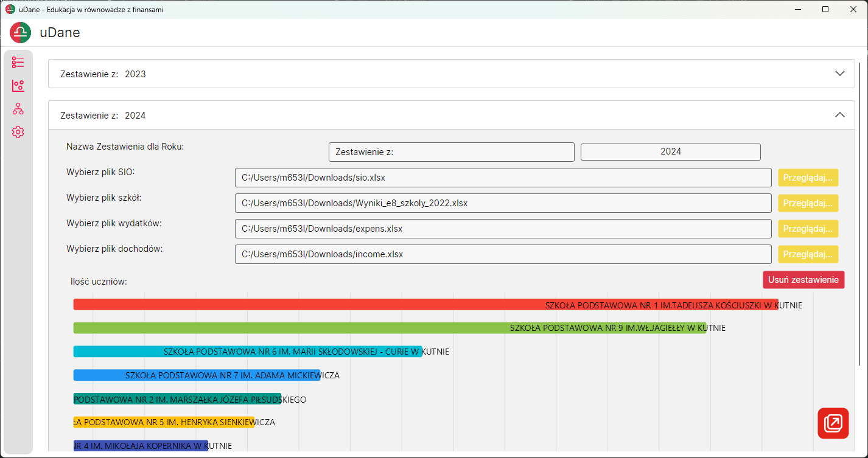This screenshot has width=868, height=458.
Task: Click the Zestawienie z: name field
Action: [452, 152]
